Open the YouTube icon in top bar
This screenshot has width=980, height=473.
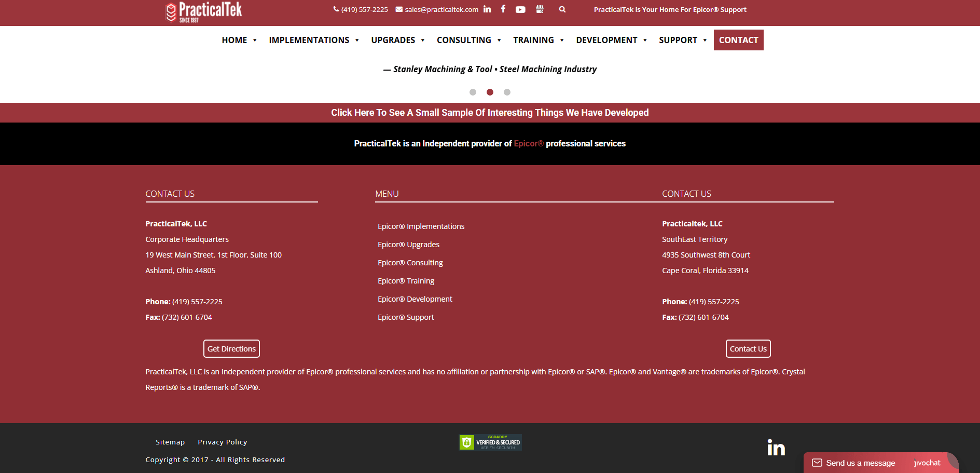(520, 9)
